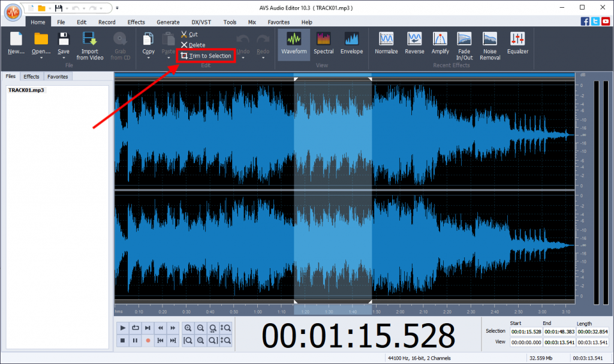Click quick access New document icon
This screenshot has height=364, width=614.
(31, 8)
